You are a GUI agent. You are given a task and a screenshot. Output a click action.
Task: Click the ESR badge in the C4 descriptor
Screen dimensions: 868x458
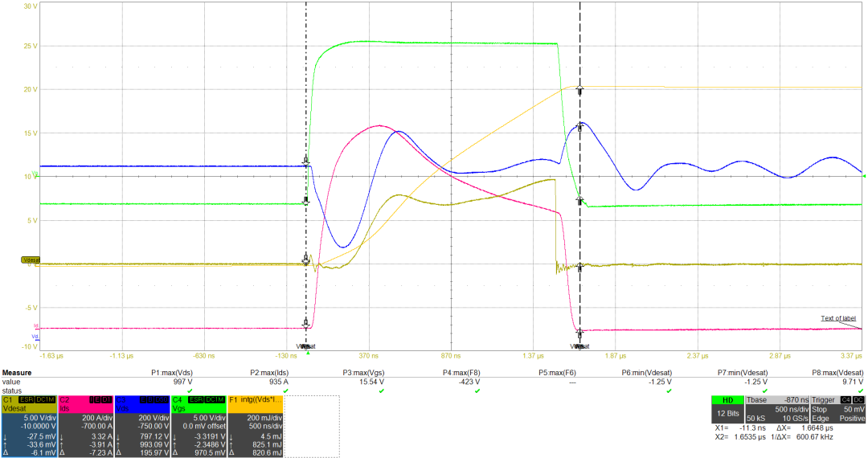(x=196, y=399)
